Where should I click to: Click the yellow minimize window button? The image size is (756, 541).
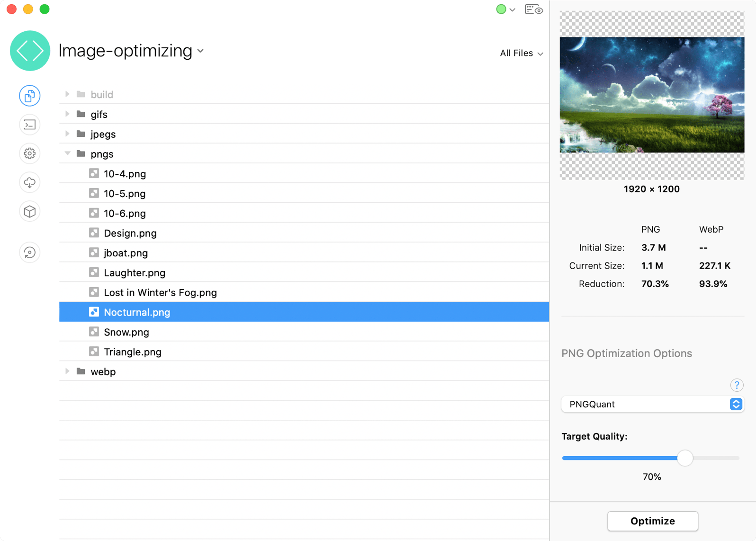click(x=28, y=9)
